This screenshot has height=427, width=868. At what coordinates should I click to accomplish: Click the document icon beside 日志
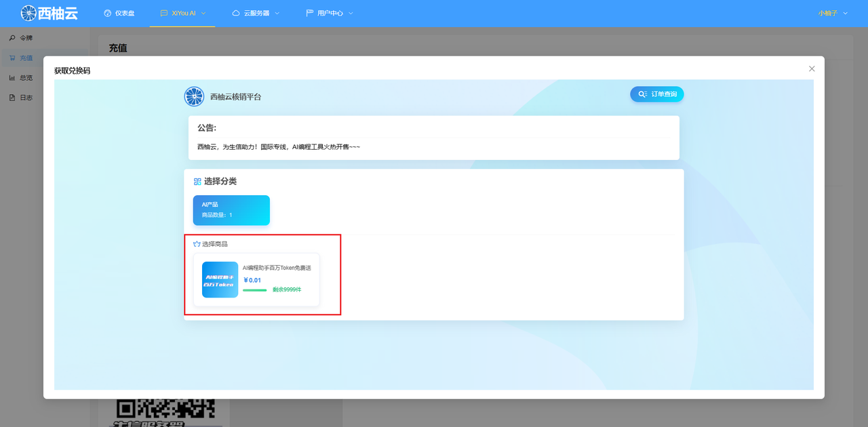(12, 98)
